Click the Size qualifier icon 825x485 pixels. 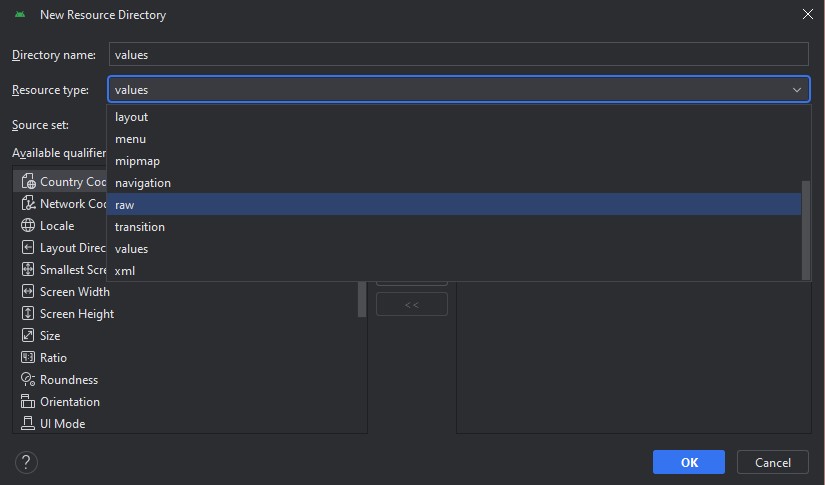(28, 336)
